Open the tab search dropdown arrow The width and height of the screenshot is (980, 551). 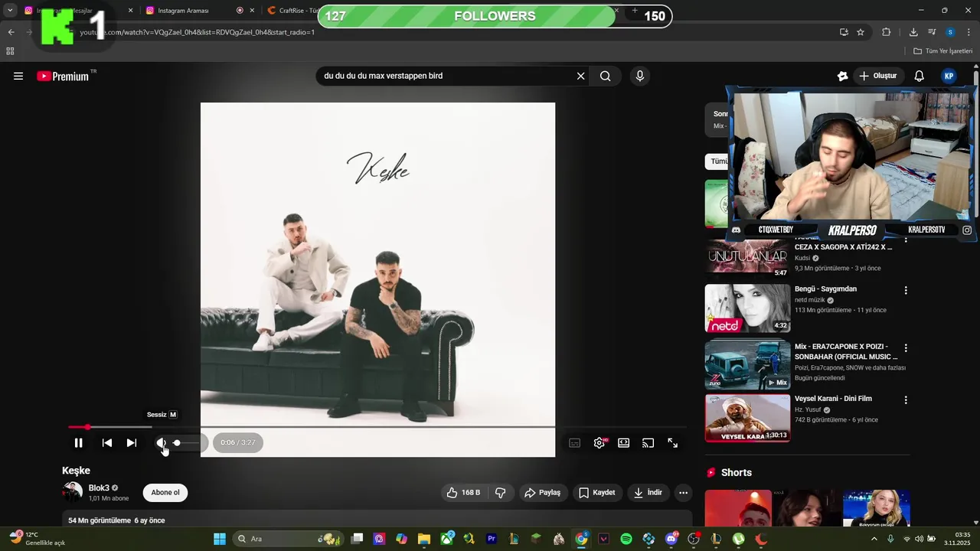[10, 11]
